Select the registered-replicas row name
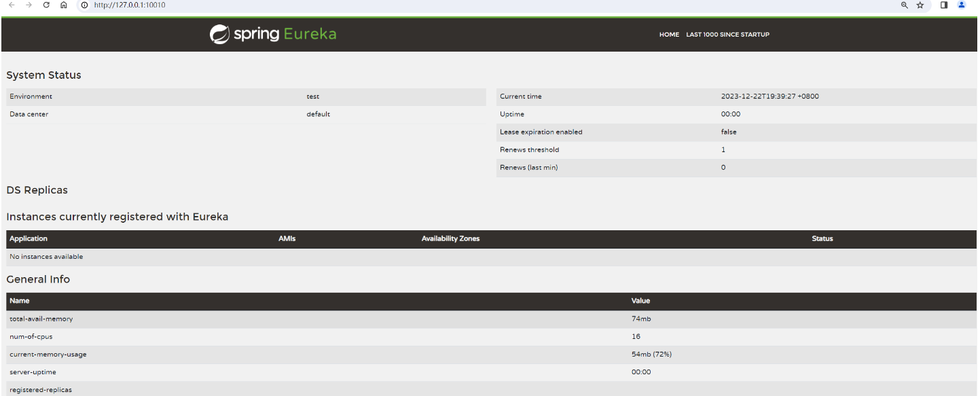This screenshot has width=980, height=396. pyautogui.click(x=40, y=390)
